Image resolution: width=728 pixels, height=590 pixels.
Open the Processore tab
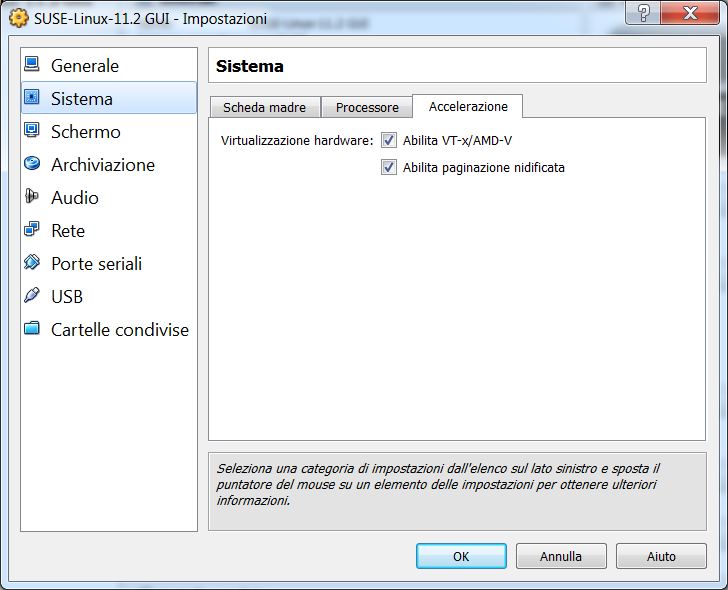pyautogui.click(x=367, y=108)
